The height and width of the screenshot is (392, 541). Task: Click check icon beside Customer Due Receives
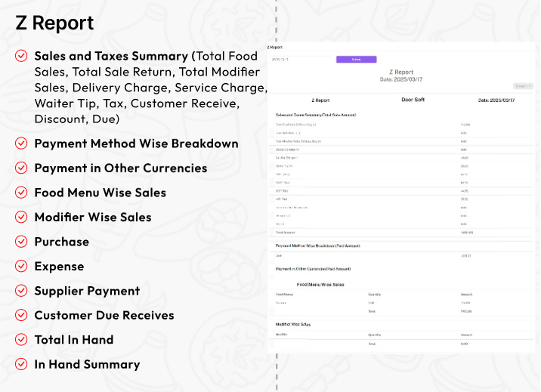tap(21, 315)
